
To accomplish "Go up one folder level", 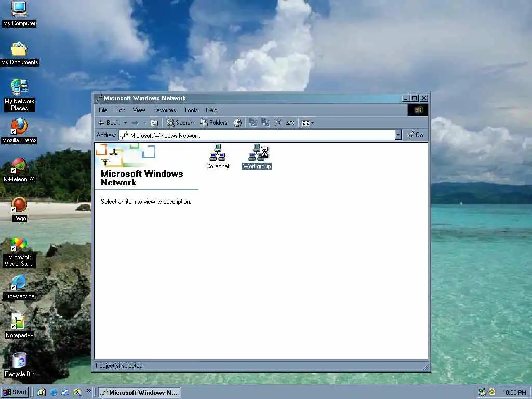I will tap(154, 123).
